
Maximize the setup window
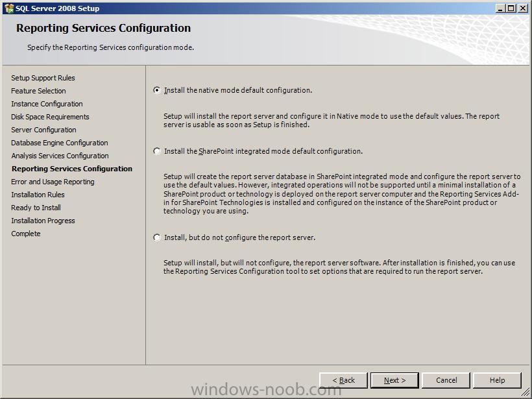coord(511,8)
